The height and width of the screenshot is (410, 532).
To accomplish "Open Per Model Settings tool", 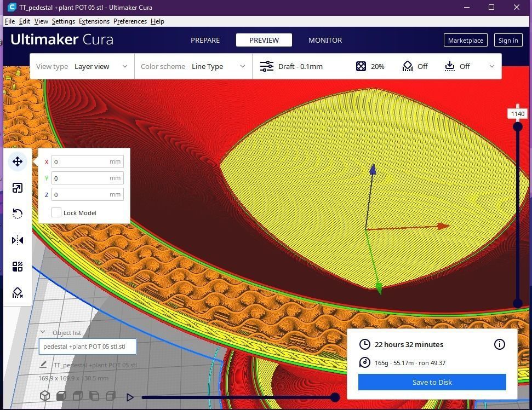I will pyautogui.click(x=18, y=267).
